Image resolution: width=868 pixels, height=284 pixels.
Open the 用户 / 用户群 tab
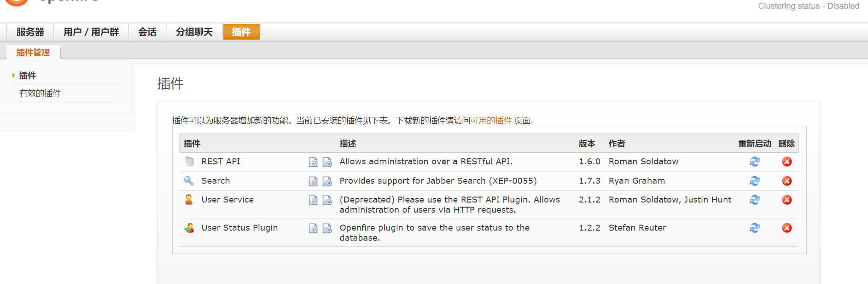[x=91, y=32]
